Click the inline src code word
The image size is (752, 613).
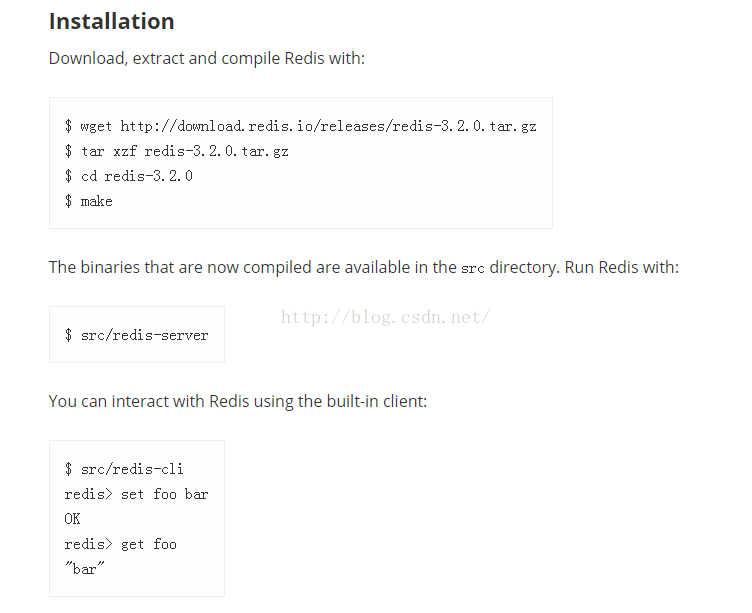point(472,269)
